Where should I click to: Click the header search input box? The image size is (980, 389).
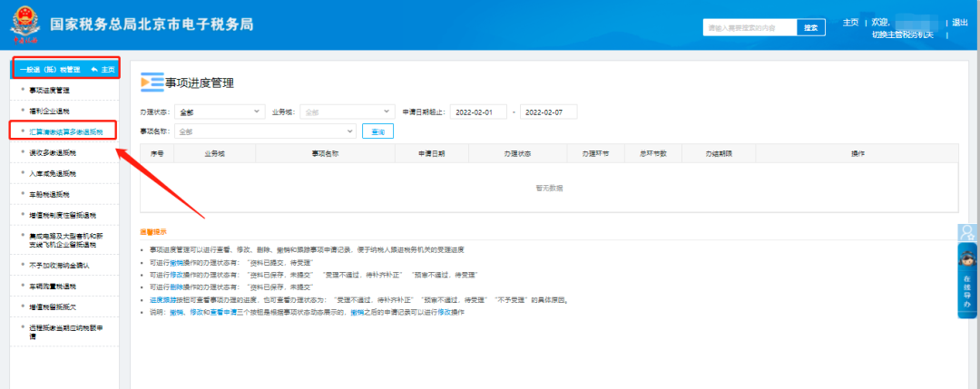[750, 27]
